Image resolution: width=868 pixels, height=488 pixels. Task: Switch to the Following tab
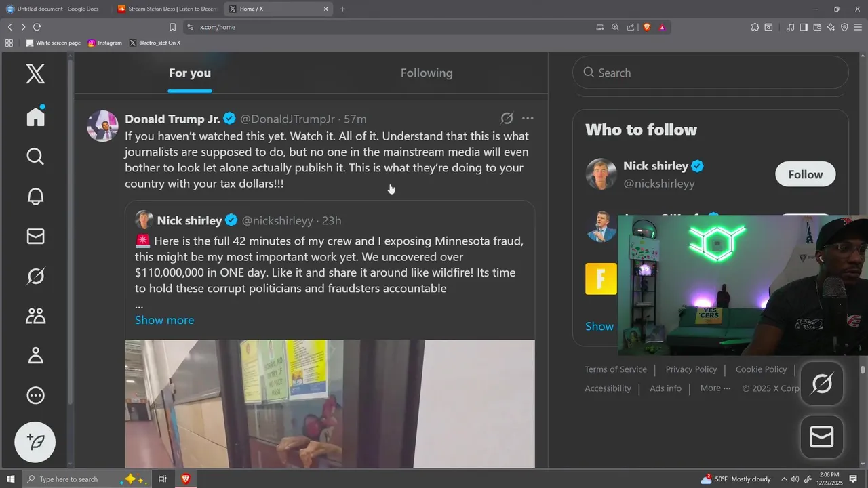[427, 73]
